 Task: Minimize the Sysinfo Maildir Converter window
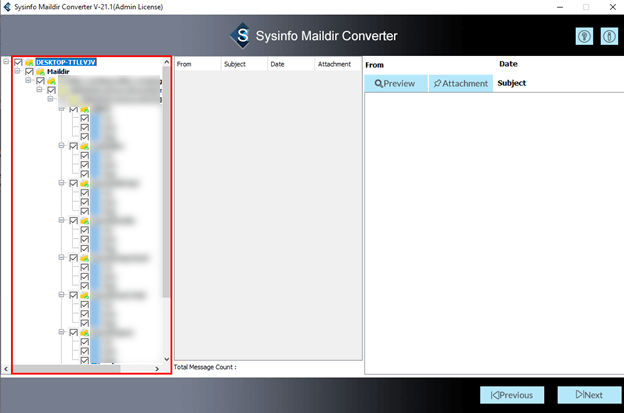[x=560, y=7]
